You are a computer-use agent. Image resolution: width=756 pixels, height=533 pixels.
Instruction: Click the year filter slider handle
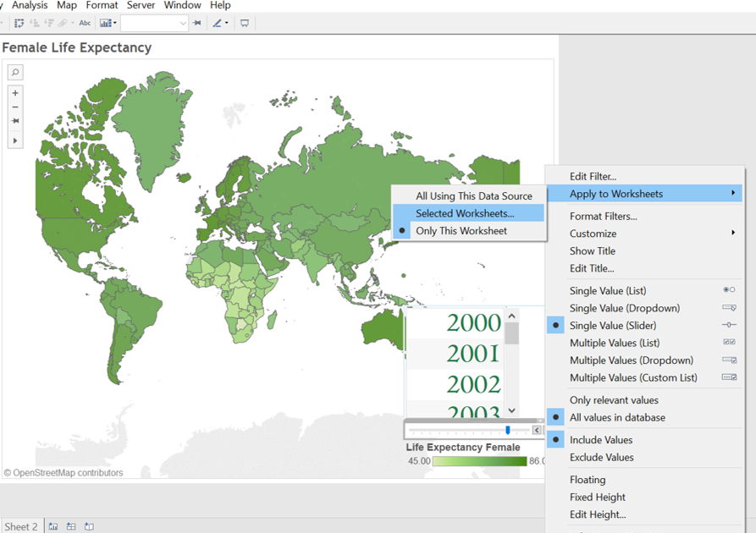click(x=507, y=431)
